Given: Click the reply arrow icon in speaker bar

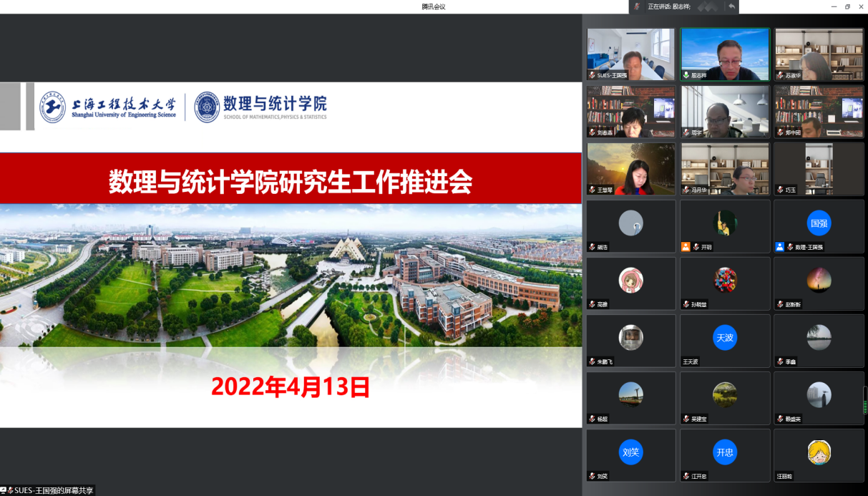Looking at the screenshot, I should 731,6.
